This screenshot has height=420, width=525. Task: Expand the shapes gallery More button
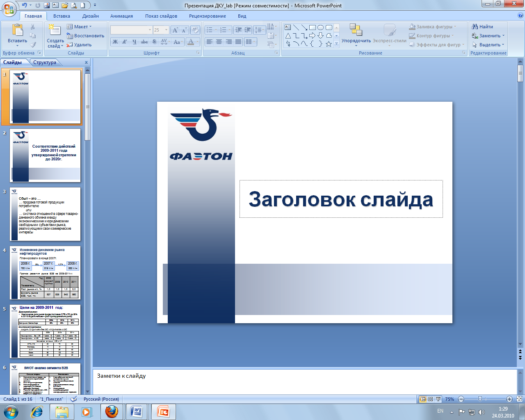coord(337,44)
